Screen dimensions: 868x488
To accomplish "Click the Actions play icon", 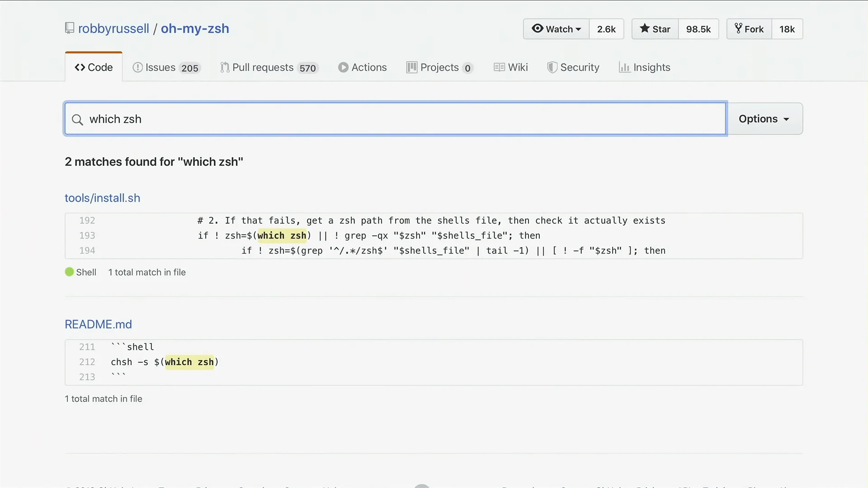I will coord(343,67).
